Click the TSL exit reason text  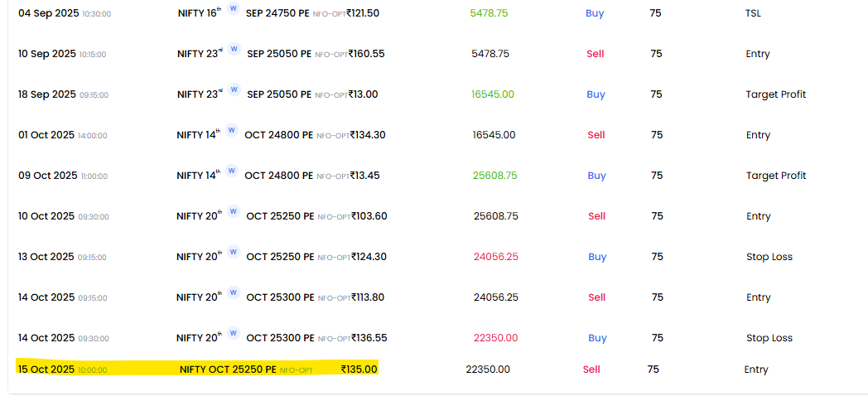(x=753, y=13)
